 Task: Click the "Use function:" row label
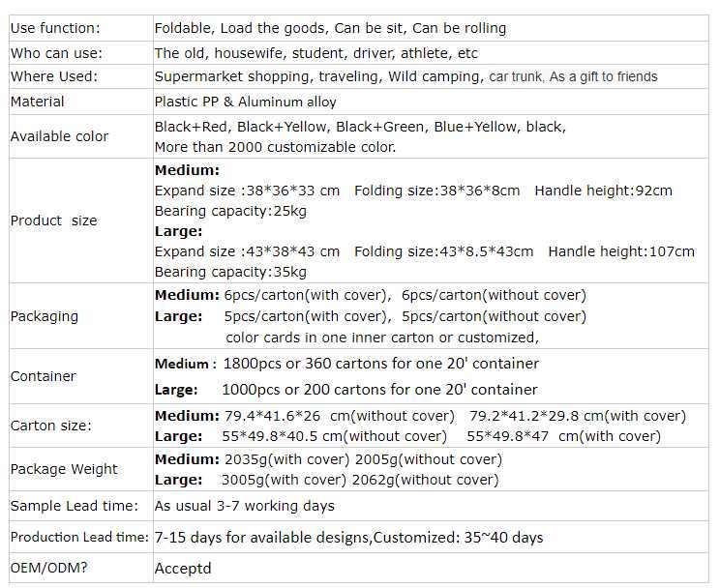click(x=55, y=29)
